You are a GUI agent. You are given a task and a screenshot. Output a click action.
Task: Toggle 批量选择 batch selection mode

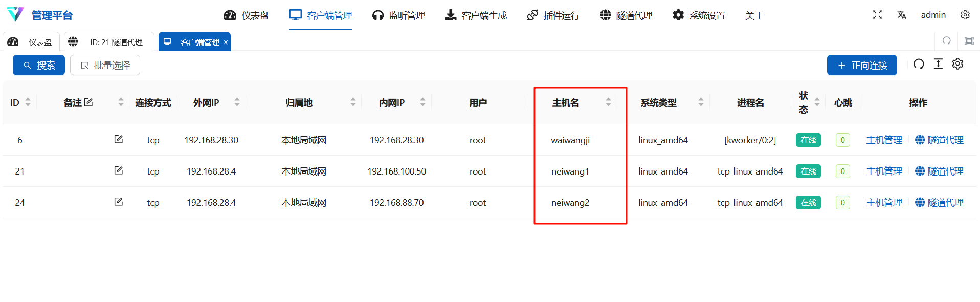click(x=105, y=65)
